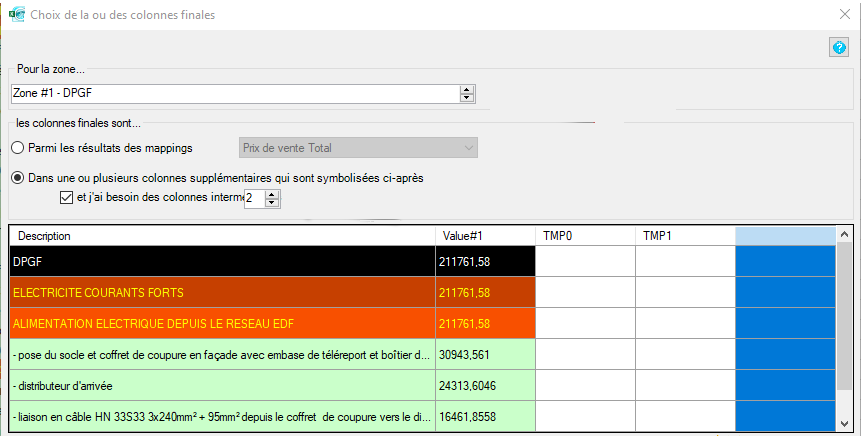Click the light blue final column header
Screen dimensions: 861x436
pos(785,236)
